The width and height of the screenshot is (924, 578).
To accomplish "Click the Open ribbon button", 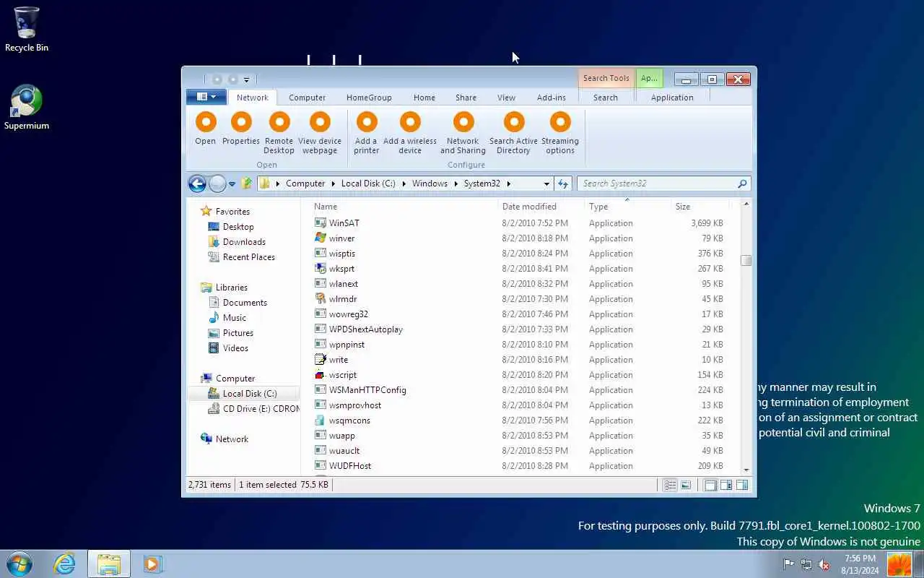I will click(x=205, y=129).
